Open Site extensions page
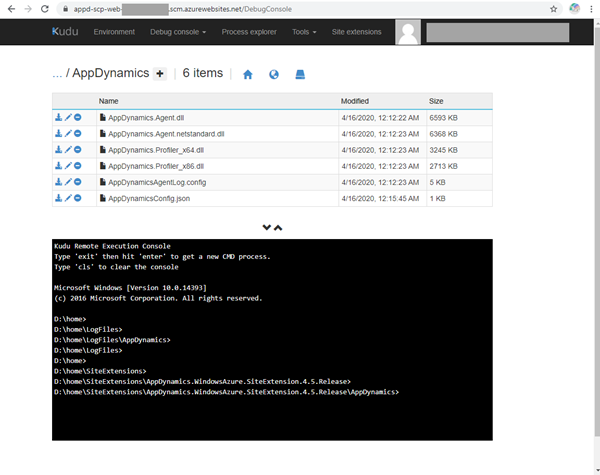The height and width of the screenshot is (475, 600). 357,32
